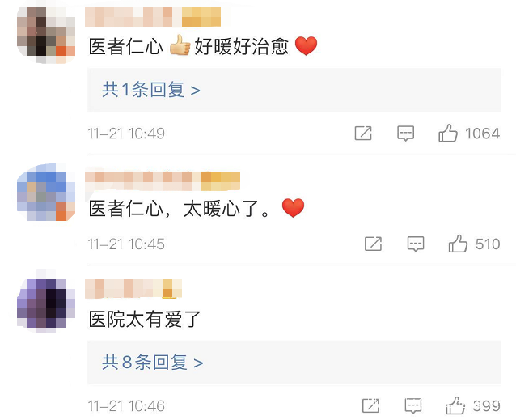Viewport: 516px width, 420px height.
Task: Reply to the 医院太有爱了 comment
Action: (x=413, y=405)
